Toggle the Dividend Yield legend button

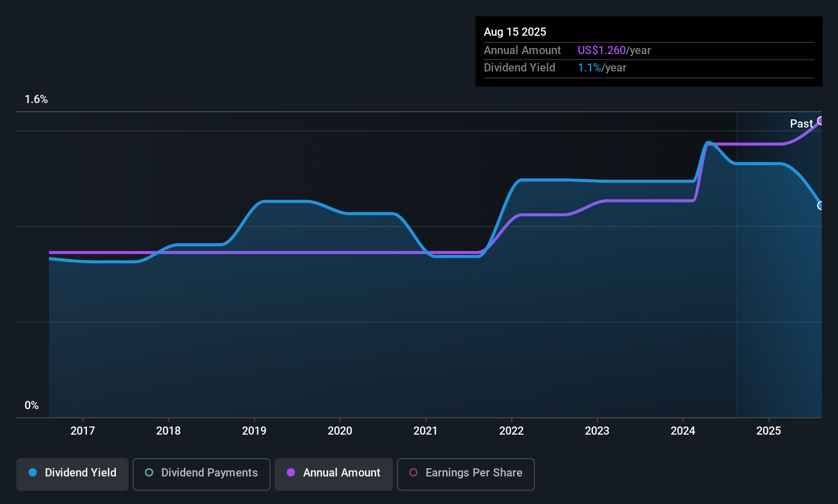[x=72, y=474]
